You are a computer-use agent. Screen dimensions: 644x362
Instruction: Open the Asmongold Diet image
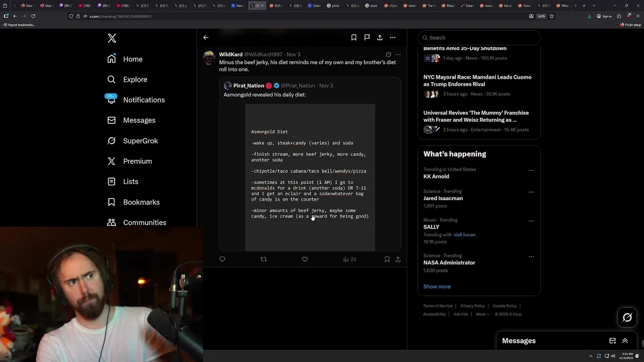pos(310,177)
